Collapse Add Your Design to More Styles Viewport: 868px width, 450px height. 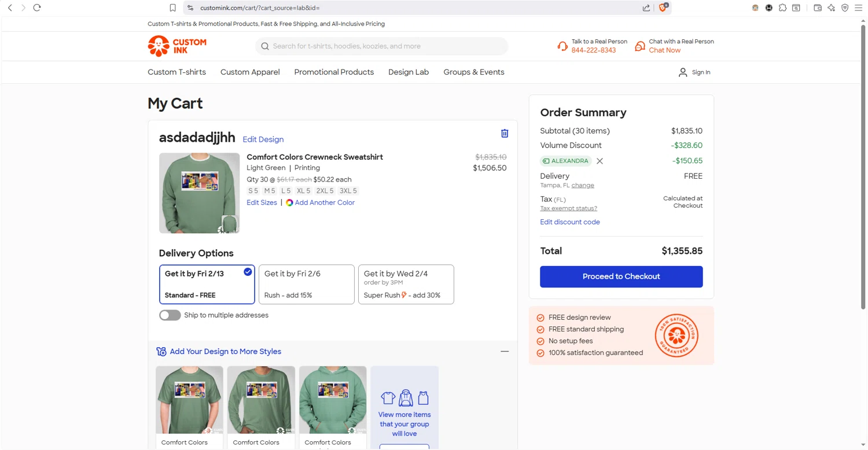[x=505, y=352]
